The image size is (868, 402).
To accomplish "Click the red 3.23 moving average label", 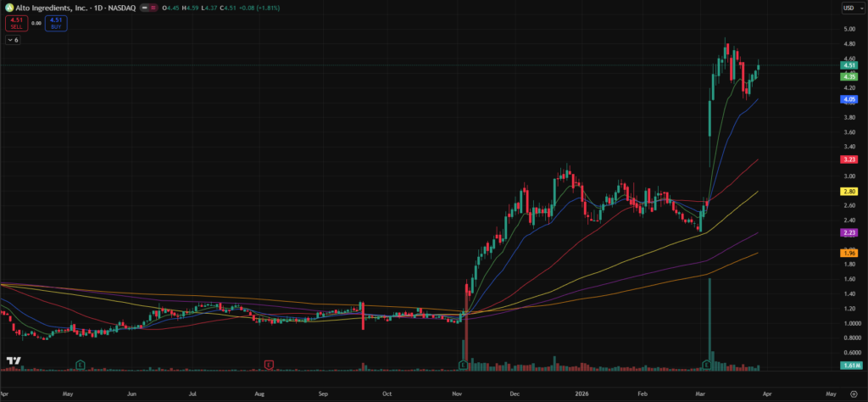I will (849, 159).
